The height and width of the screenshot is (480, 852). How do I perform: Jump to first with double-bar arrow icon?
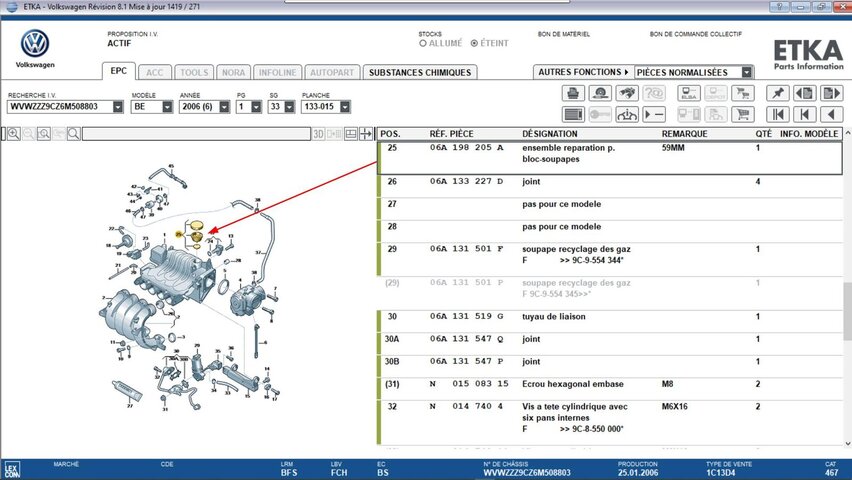pyautogui.click(x=778, y=114)
